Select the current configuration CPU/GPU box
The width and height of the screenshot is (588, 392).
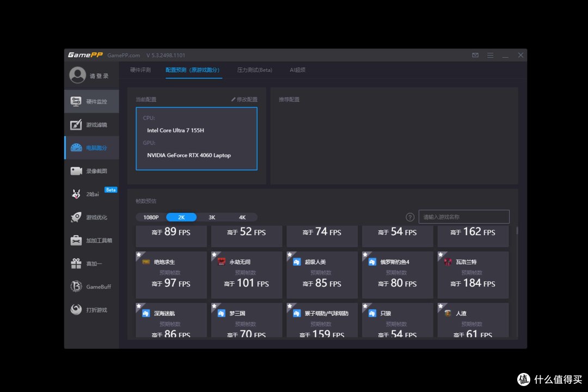[197, 139]
